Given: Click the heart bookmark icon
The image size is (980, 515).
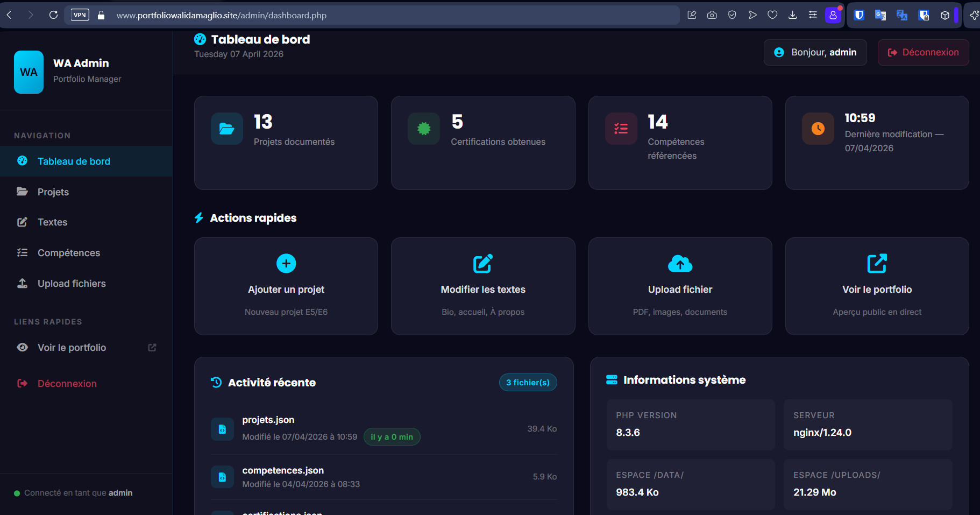Looking at the screenshot, I should (772, 15).
